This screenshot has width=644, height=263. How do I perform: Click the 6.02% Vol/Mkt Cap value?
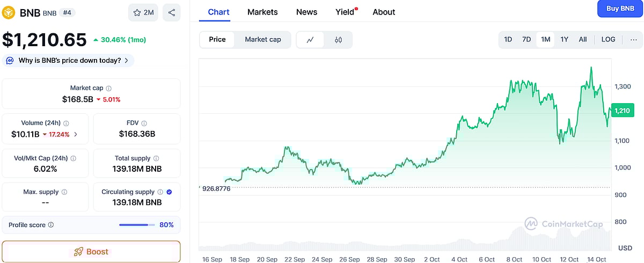45,169
